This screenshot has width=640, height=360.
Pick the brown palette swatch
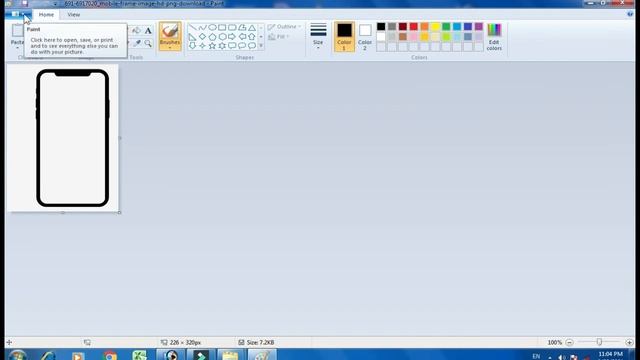[403, 37]
